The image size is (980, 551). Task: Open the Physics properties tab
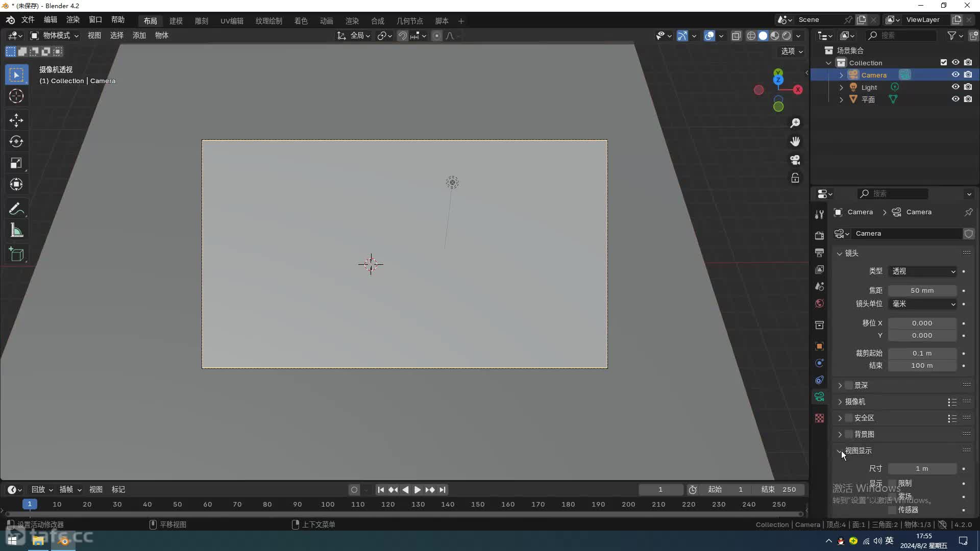(819, 363)
